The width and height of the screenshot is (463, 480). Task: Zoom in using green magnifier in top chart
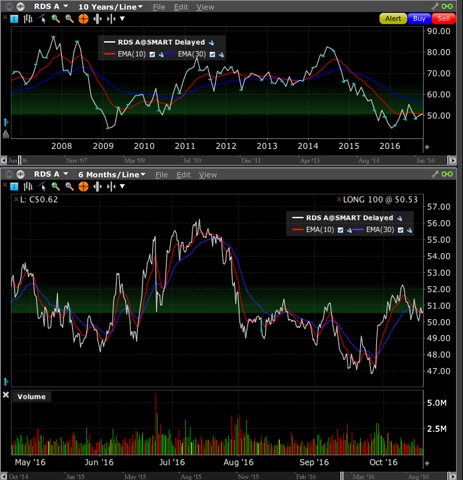[56, 19]
